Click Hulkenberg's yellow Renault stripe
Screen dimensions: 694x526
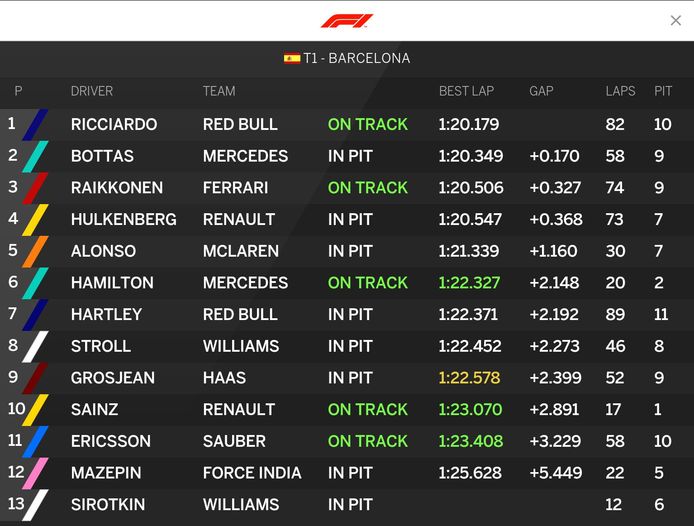[x=35, y=220]
